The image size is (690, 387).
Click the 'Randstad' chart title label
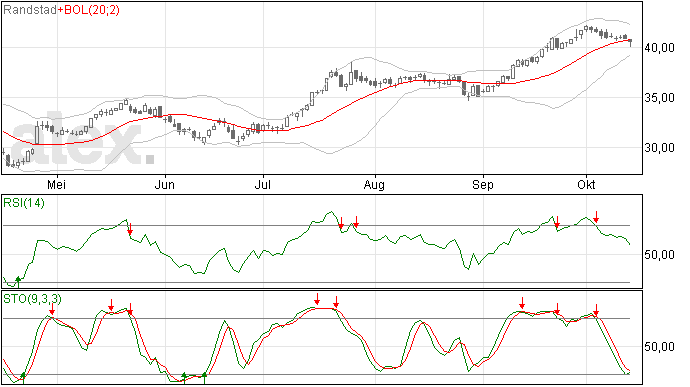[30, 10]
